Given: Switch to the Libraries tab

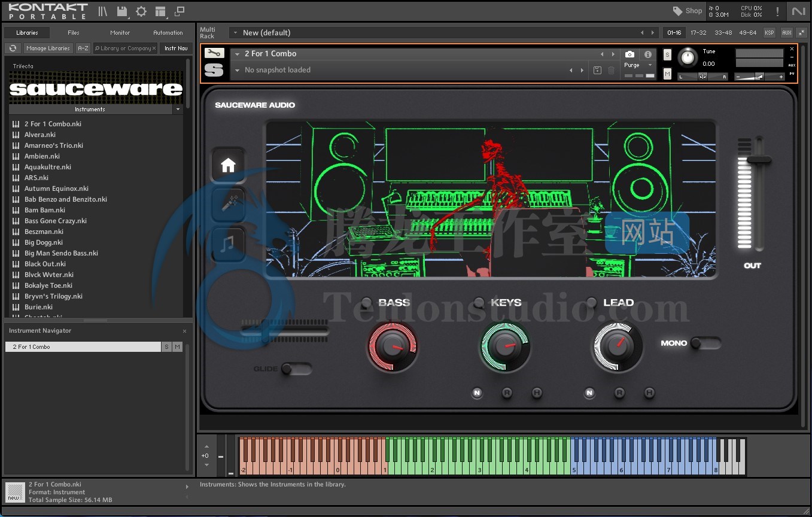Looking at the screenshot, I should click(x=27, y=33).
